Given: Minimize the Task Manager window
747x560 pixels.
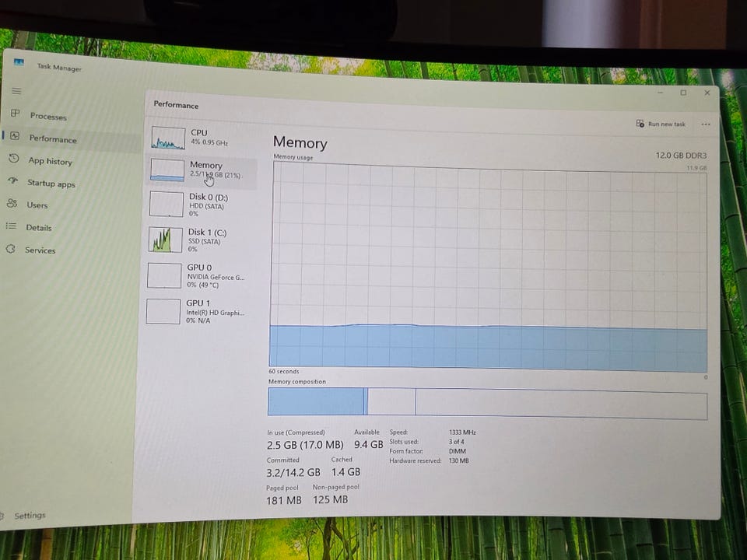Looking at the screenshot, I should 661,92.
